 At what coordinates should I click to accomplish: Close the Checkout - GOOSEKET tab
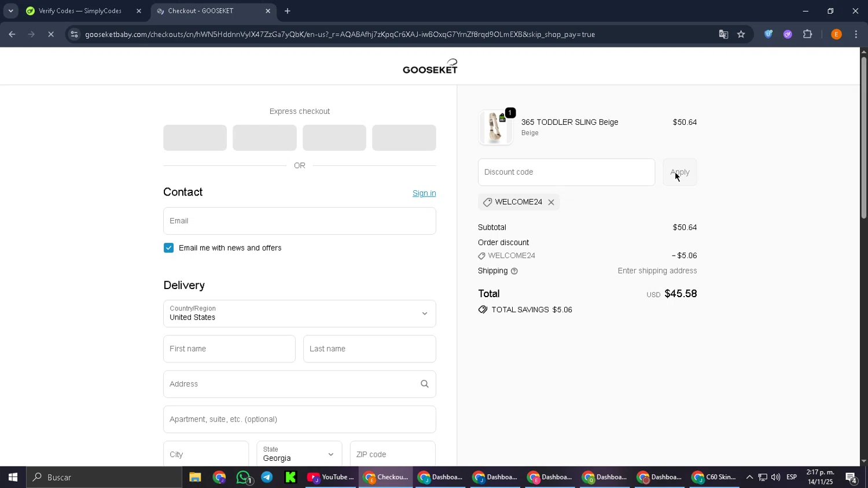(x=268, y=11)
